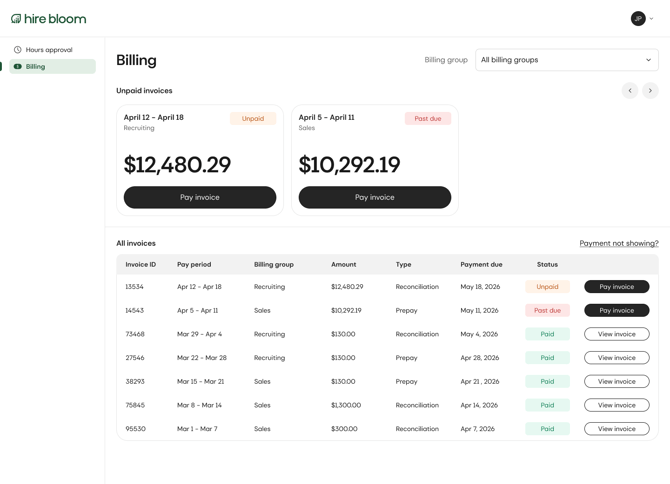Click the Status column header

(547, 264)
